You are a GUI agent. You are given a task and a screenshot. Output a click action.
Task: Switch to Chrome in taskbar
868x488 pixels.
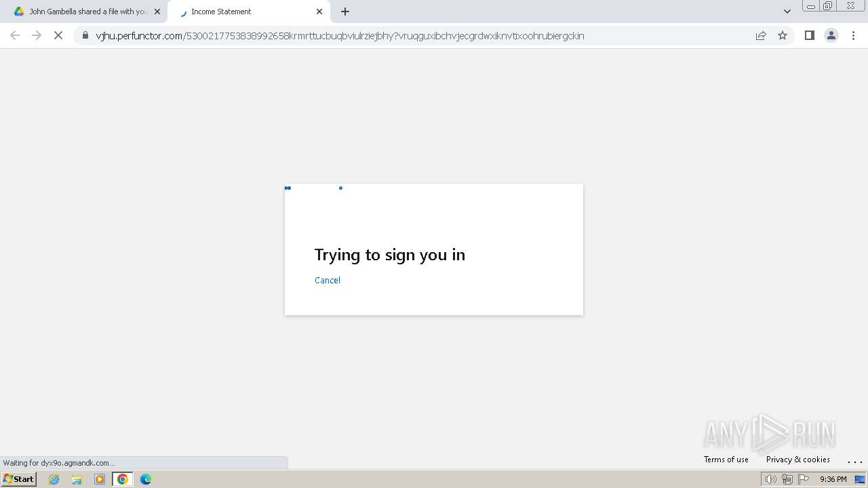(123, 479)
